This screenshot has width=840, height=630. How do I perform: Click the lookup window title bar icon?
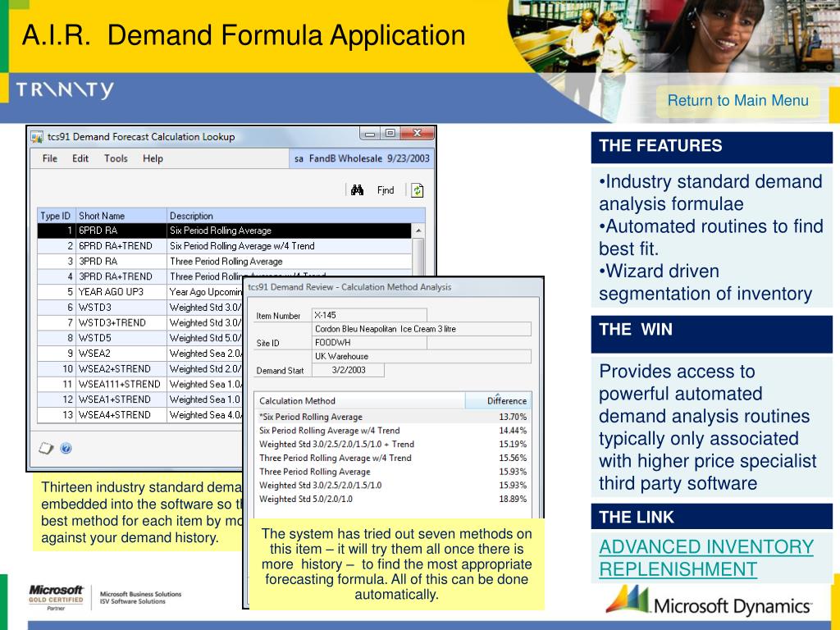pyautogui.click(x=36, y=137)
